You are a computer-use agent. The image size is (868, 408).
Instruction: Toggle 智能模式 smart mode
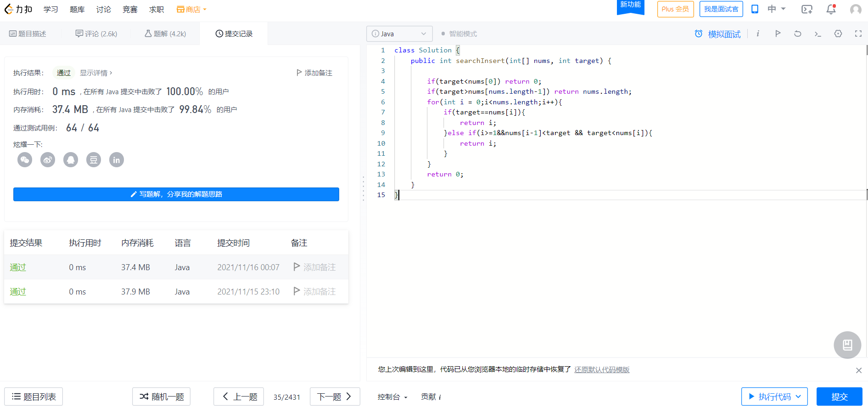[459, 34]
